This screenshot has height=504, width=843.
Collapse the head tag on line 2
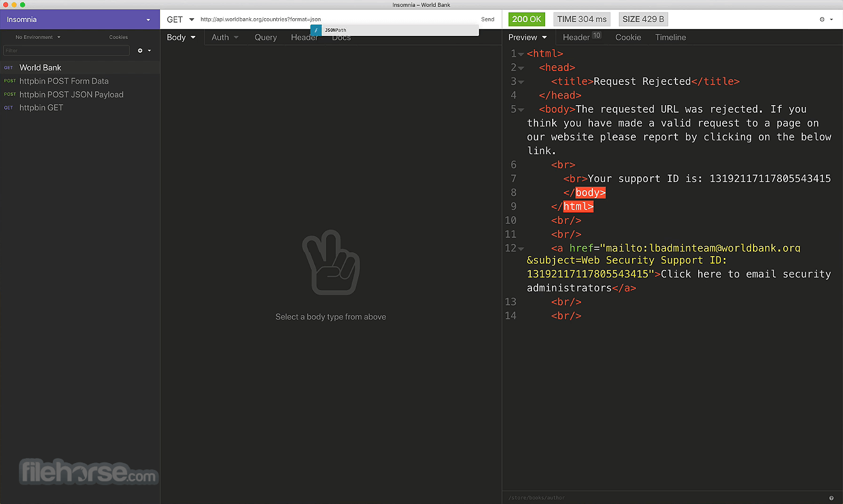521,68
